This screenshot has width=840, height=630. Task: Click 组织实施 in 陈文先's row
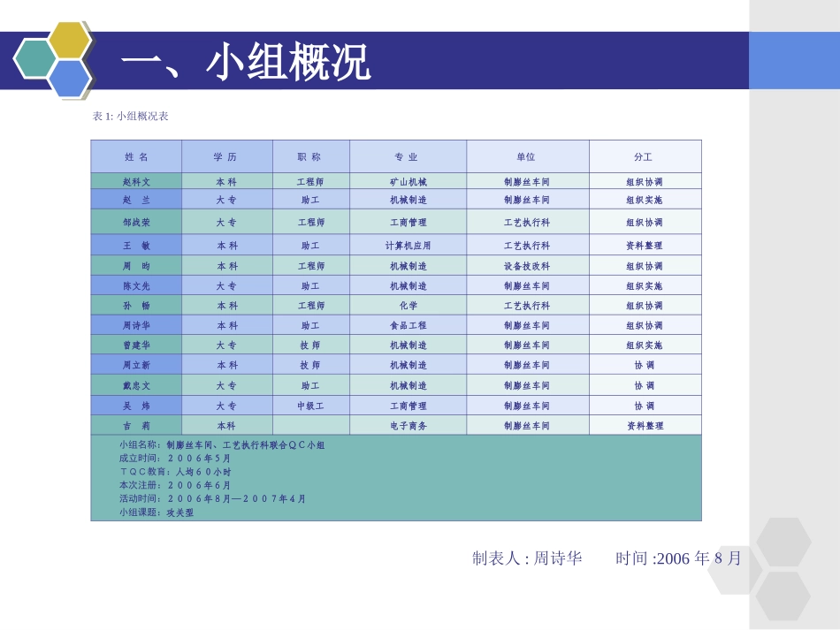(645, 285)
